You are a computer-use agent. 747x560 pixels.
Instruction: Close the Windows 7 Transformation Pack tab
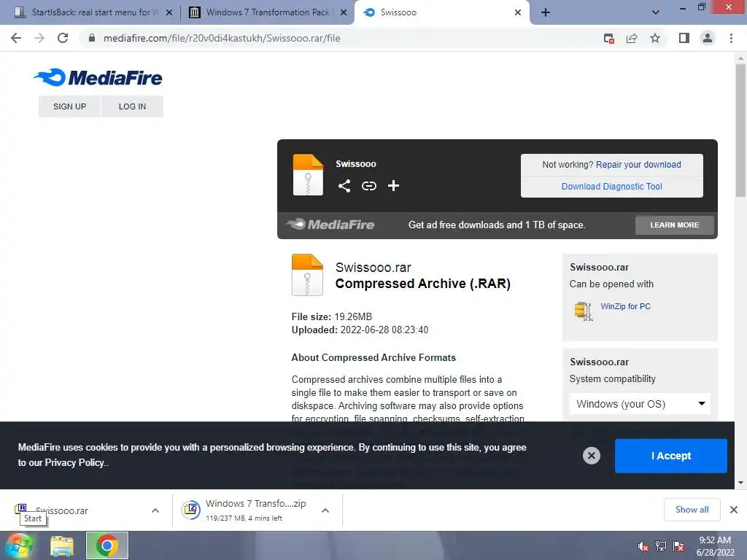coord(344,12)
